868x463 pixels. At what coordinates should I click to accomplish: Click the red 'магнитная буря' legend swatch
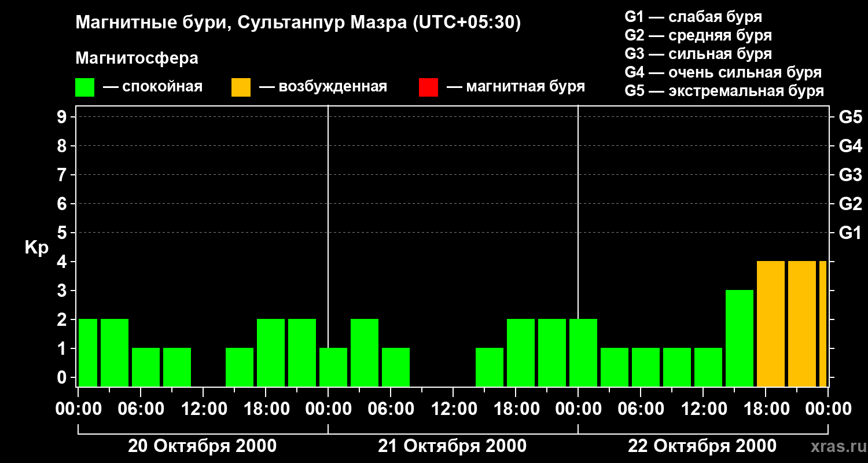click(428, 87)
